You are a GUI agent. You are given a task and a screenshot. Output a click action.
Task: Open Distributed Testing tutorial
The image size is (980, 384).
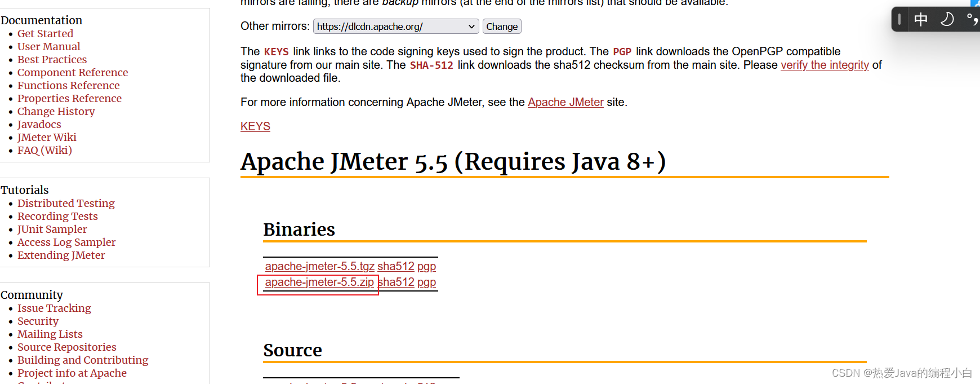click(x=66, y=204)
